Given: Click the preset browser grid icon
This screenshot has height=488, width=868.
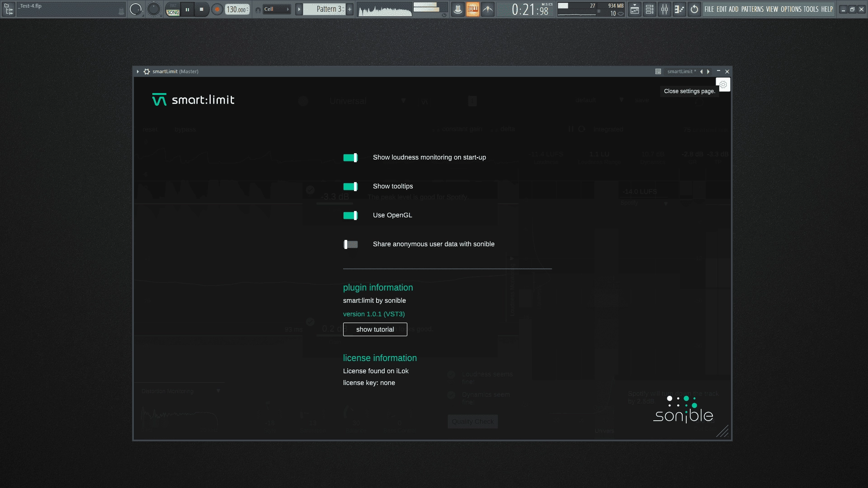Looking at the screenshot, I should coord(658,71).
